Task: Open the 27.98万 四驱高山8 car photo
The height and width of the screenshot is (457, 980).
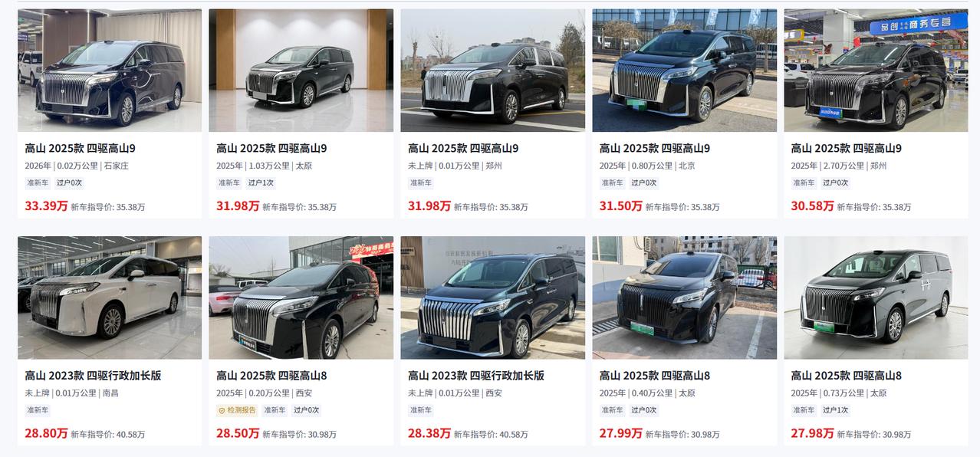Action: point(876,298)
